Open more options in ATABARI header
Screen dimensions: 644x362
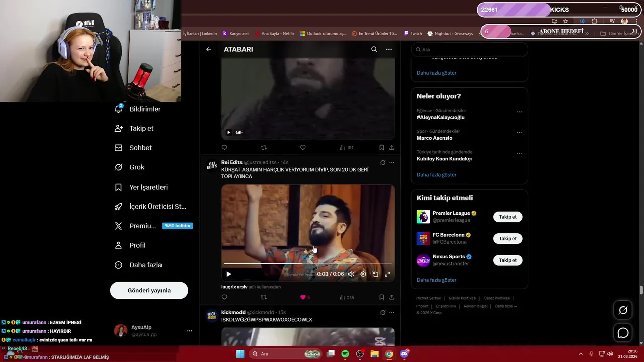coord(389,49)
